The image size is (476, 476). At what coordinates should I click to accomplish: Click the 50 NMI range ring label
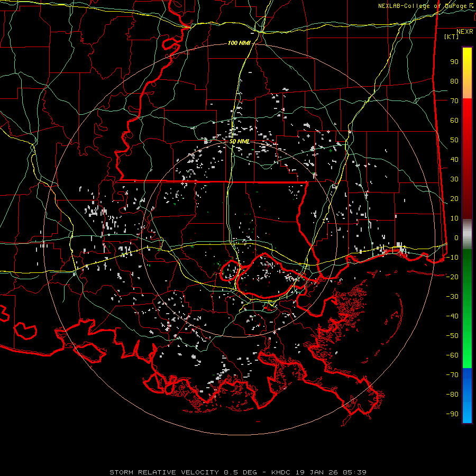pyautogui.click(x=239, y=141)
